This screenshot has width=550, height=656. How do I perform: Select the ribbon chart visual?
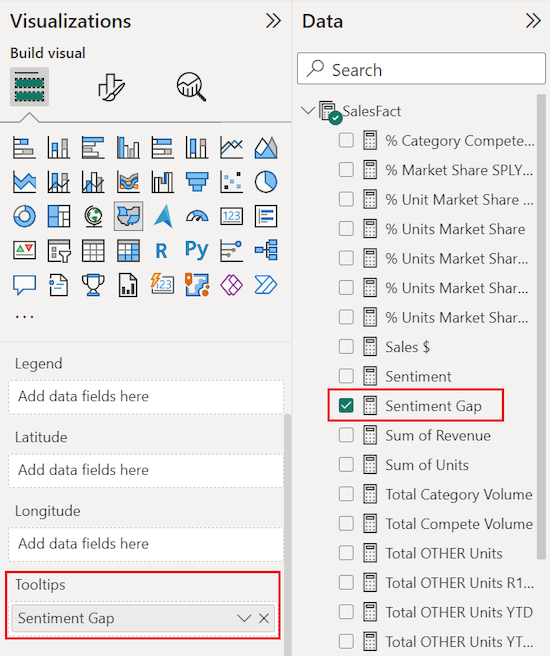[x=128, y=182]
